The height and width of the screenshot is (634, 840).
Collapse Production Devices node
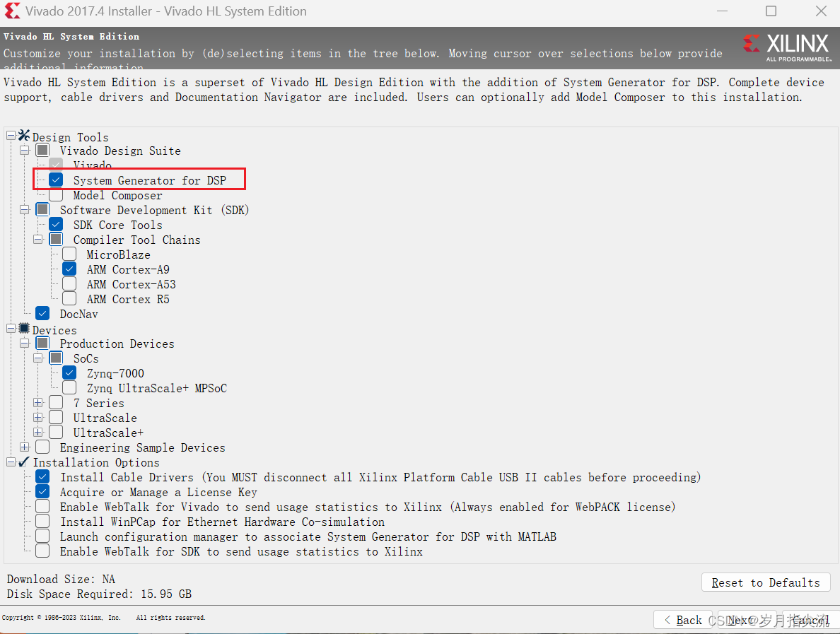pyautogui.click(x=24, y=344)
